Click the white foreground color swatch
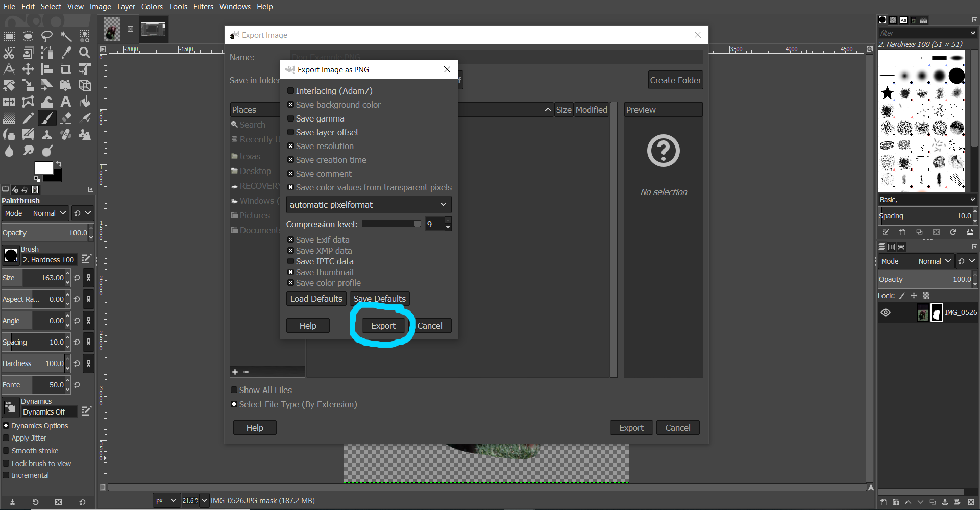This screenshot has height=510, width=980. coord(43,168)
